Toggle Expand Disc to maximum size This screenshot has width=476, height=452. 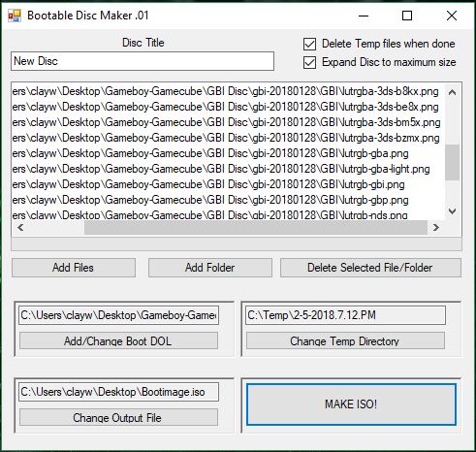pyautogui.click(x=309, y=62)
